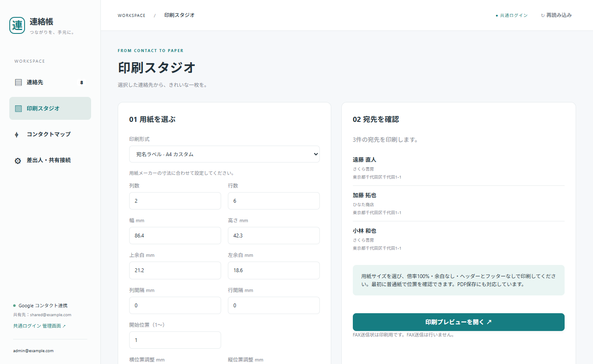Click the Google コンタクト連携 status text
The height and width of the screenshot is (364, 593).
pyautogui.click(x=43, y=305)
